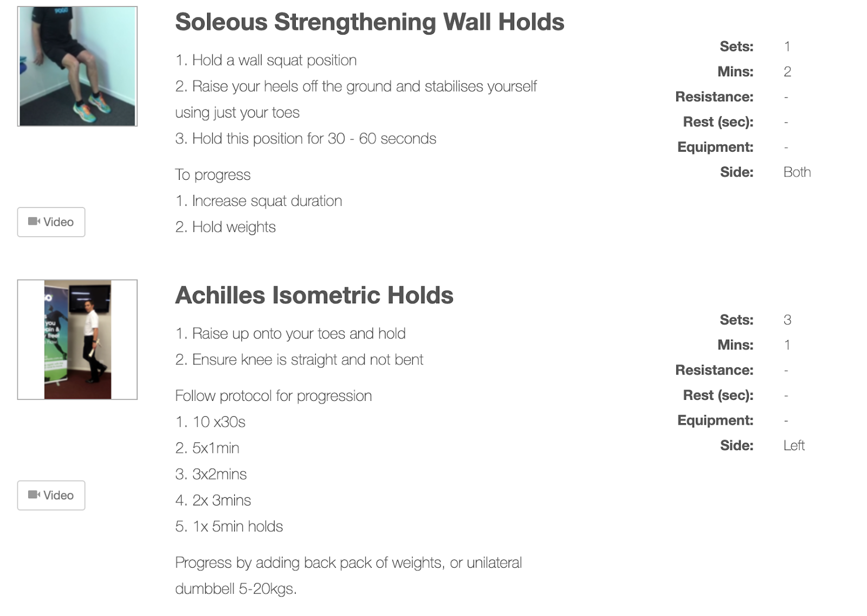The height and width of the screenshot is (616, 867).
Task: Click the Mins value of 2
Action: [787, 72]
